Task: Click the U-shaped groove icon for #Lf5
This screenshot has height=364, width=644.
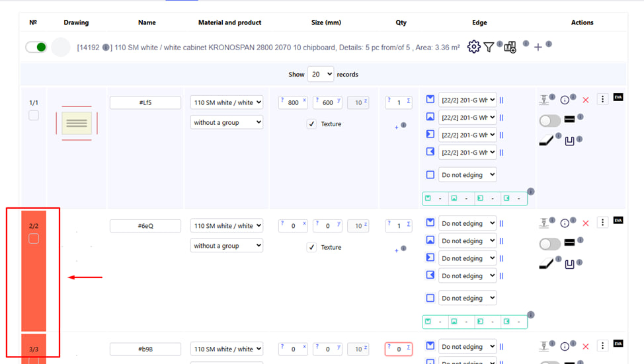Action: (569, 141)
